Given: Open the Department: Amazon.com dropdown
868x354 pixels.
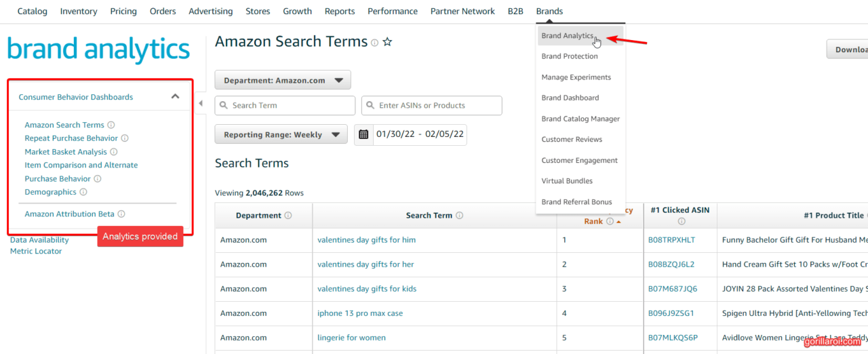Looking at the screenshot, I should [283, 80].
